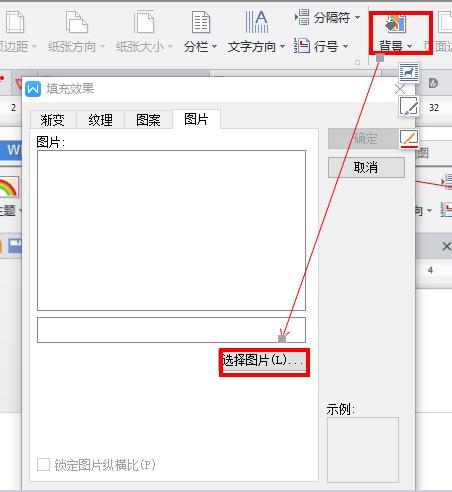Click the picture preview area
The width and height of the screenshot is (452, 492).
pos(171,230)
